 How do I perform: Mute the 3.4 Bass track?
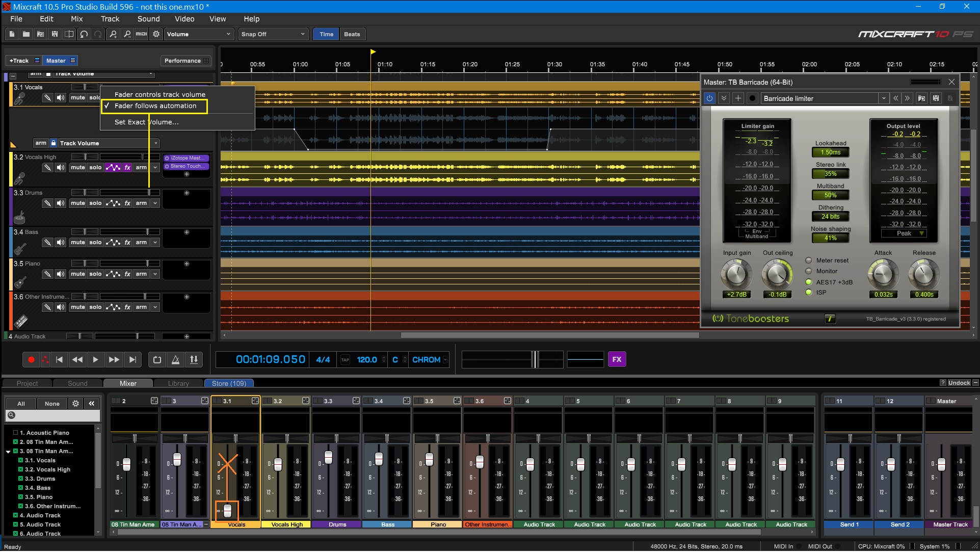tap(77, 242)
